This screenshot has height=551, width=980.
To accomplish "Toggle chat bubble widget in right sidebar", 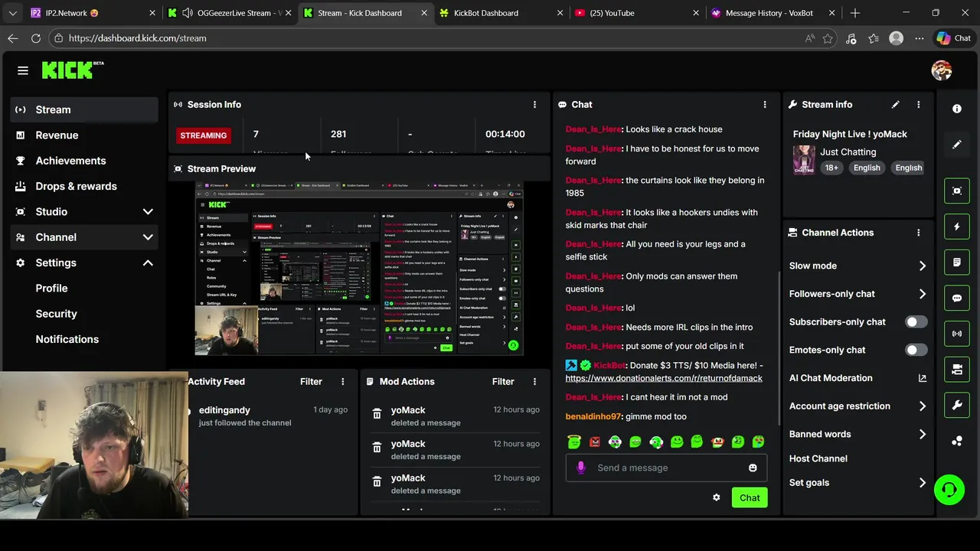I will pyautogui.click(x=956, y=298).
